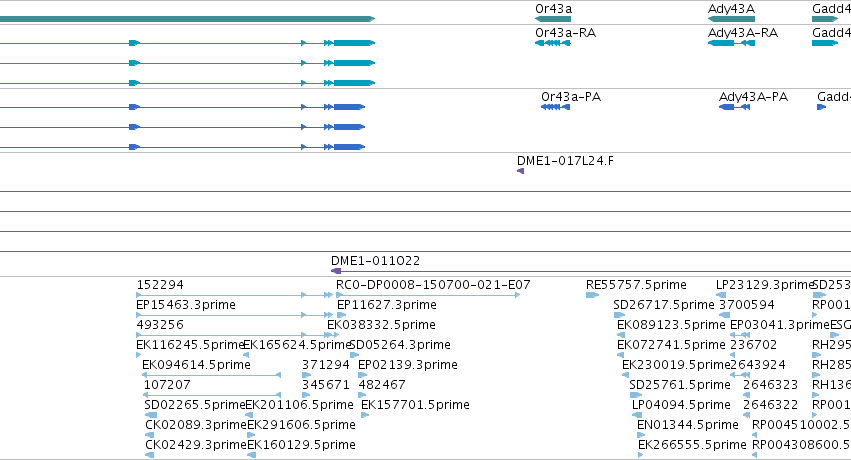Click the SD02265.5prime EST arrow

151,415
